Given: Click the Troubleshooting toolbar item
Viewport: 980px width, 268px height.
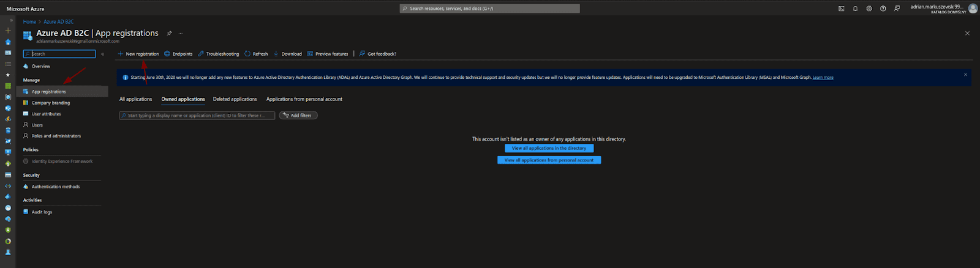Looking at the screenshot, I should 218,54.
